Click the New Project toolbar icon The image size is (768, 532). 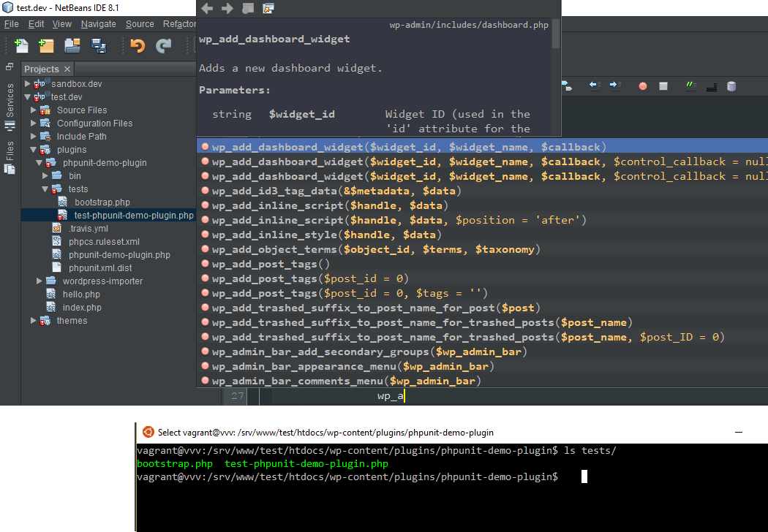[x=46, y=45]
